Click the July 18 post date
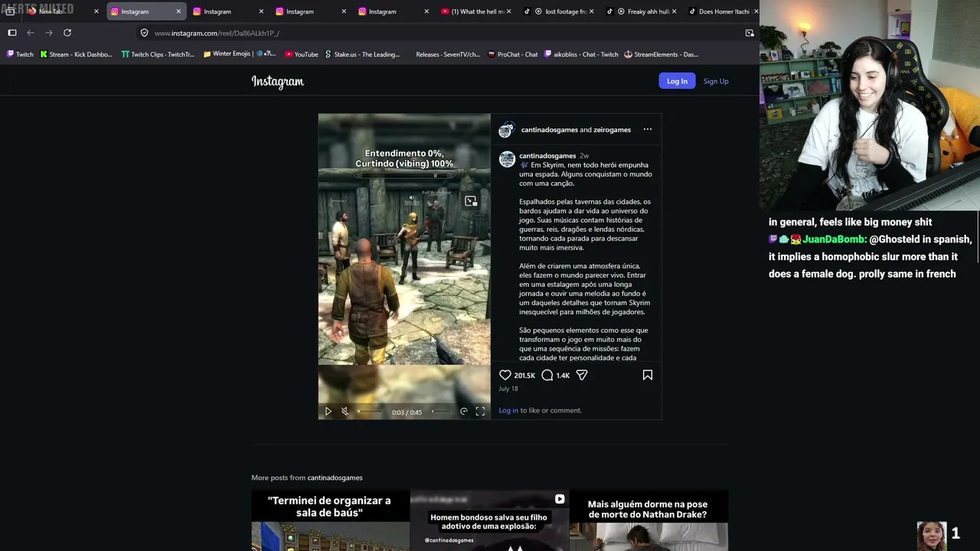Image resolution: width=980 pixels, height=551 pixels. tap(508, 389)
